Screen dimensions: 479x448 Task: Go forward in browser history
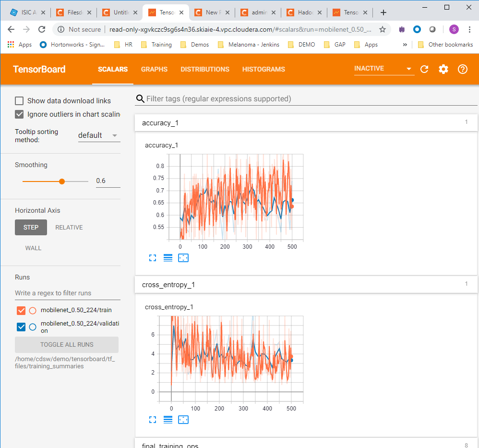pos(26,29)
